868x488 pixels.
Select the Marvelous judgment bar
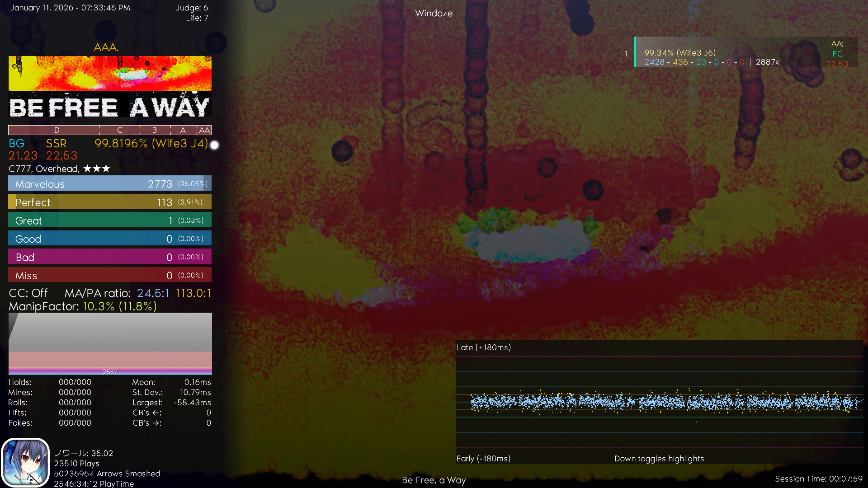pos(109,184)
